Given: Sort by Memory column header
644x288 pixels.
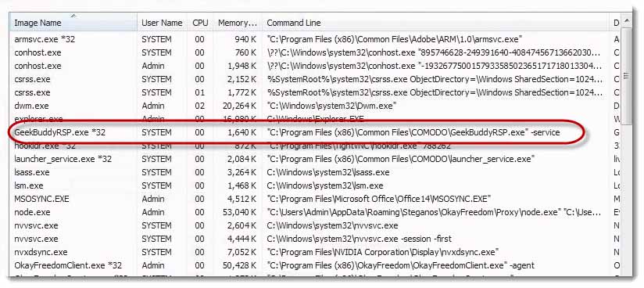Looking at the screenshot, I should click(238, 23).
